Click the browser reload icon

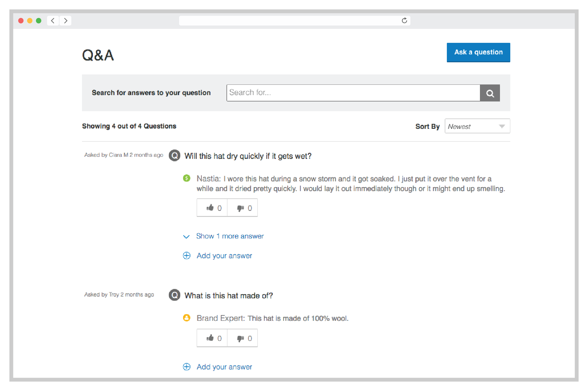click(404, 21)
